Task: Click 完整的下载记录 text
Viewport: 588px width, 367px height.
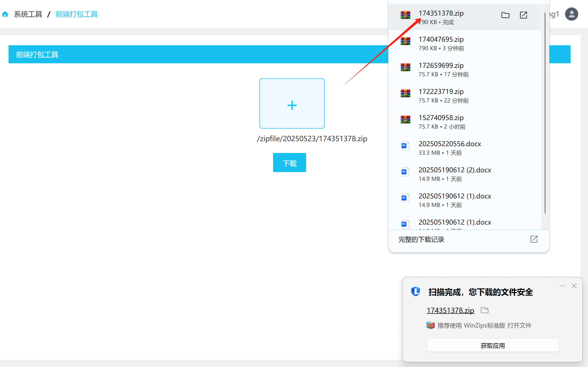Action: click(421, 239)
